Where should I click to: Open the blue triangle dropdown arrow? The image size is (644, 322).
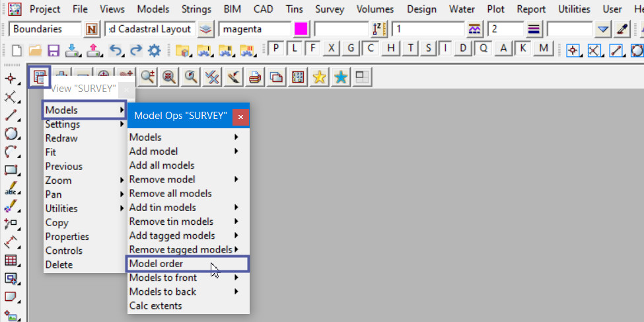[602, 29]
